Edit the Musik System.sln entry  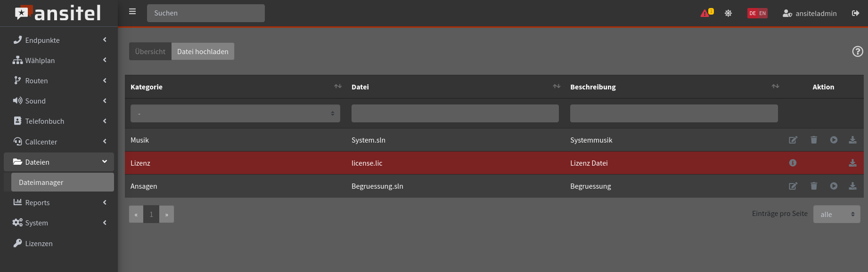[x=793, y=140]
